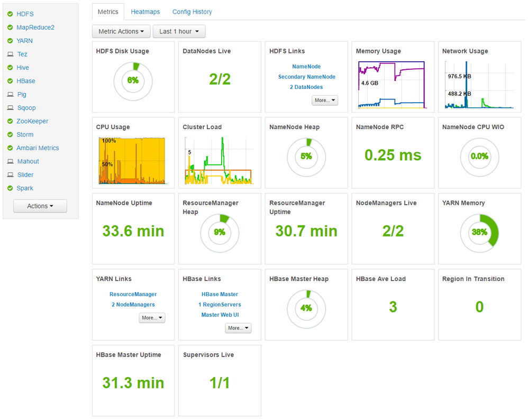Open the Memory Usage chart
This screenshot has width=528, height=420.
point(392,85)
